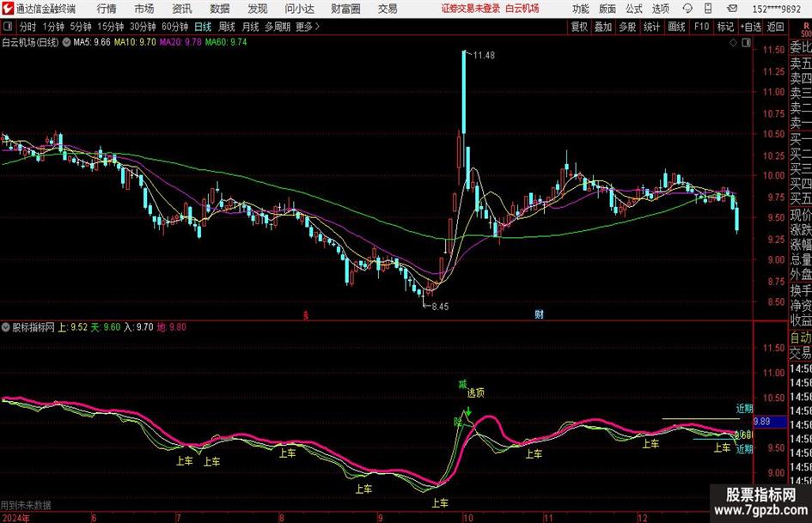Open the 发现 menu
The image size is (812, 523).
pyautogui.click(x=258, y=9)
